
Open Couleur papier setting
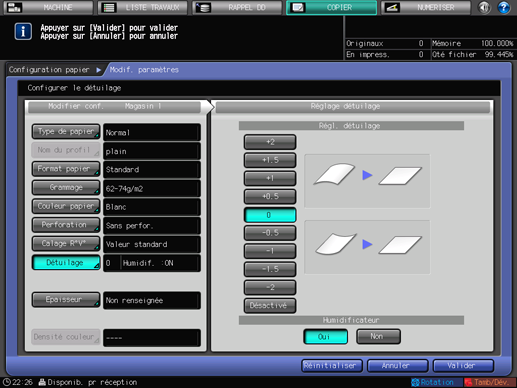pos(66,206)
